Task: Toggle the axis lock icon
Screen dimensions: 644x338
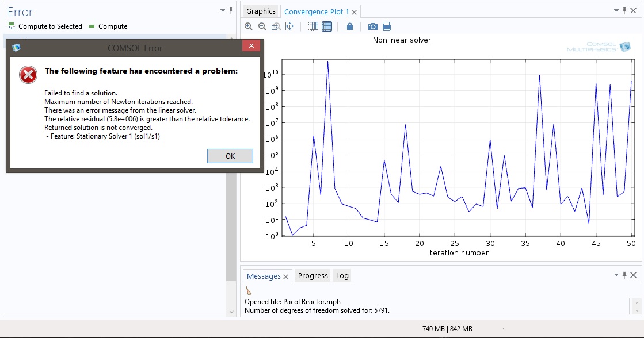Action: [x=350, y=26]
